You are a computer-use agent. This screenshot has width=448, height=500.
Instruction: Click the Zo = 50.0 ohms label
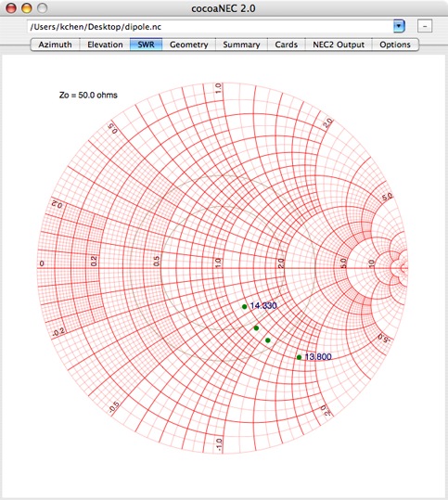coord(88,95)
